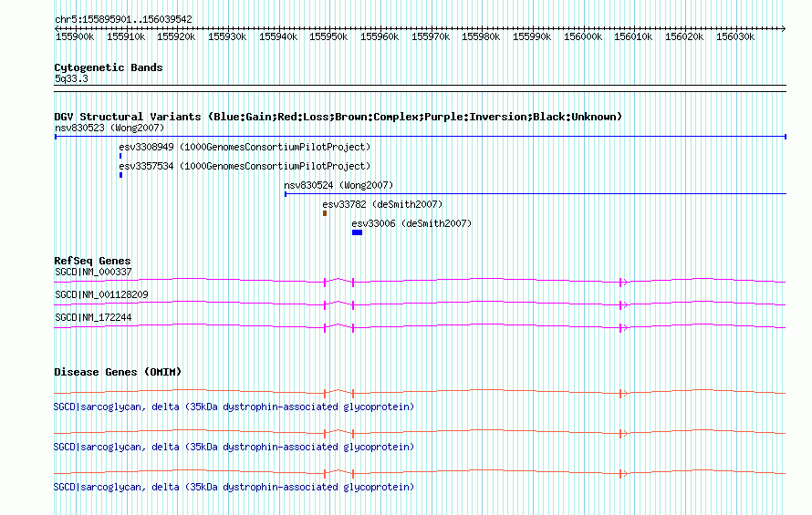Open SGCD|NM_000337 transcript label
The width and height of the screenshot is (812, 515).
(x=93, y=272)
